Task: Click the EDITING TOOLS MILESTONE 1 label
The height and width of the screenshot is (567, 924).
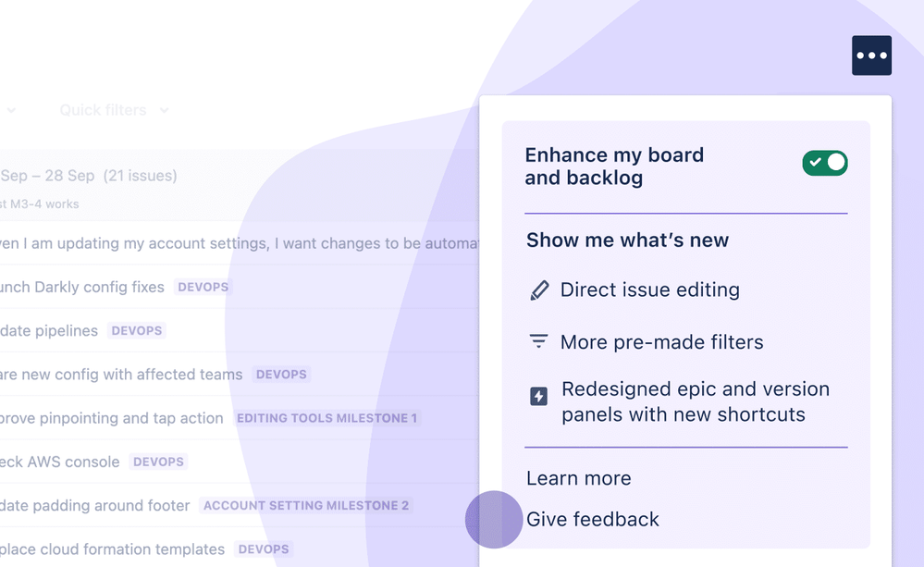Action: click(x=327, y=418)
